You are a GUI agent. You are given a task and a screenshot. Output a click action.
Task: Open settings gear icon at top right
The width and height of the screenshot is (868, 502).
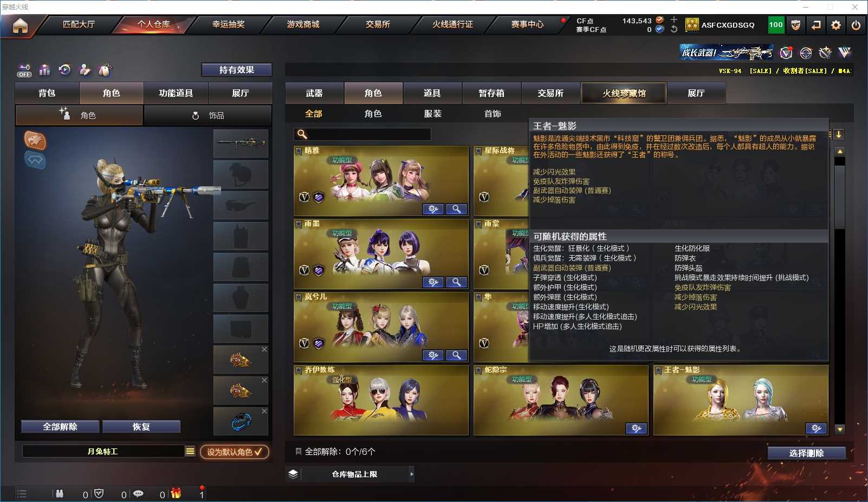(x=836, y=25)
